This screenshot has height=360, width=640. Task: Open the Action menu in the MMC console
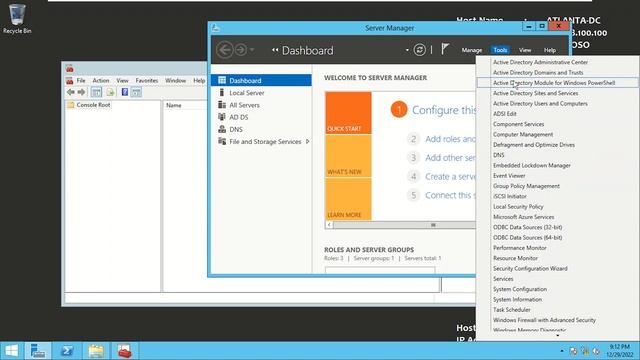[x=101, y=80]
